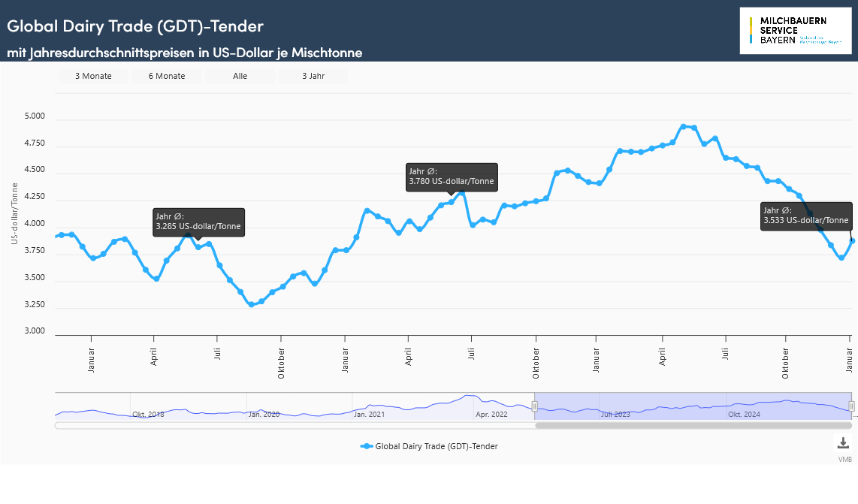Click the Milchbauern Service Bayern logo
This screenshot has width=858, height=504.
point(795,31)
